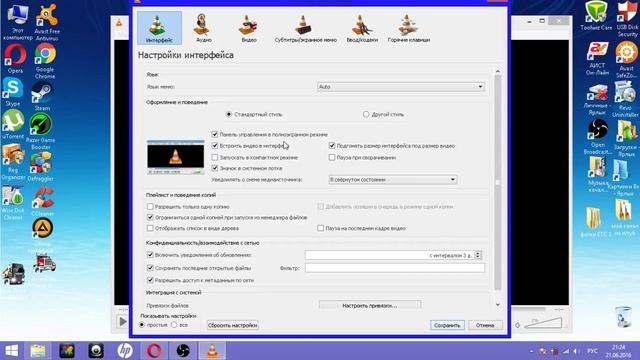
Task: Click the settings panel vertical scrollbar
Action: pyautogui.click(x=498, y=182)
